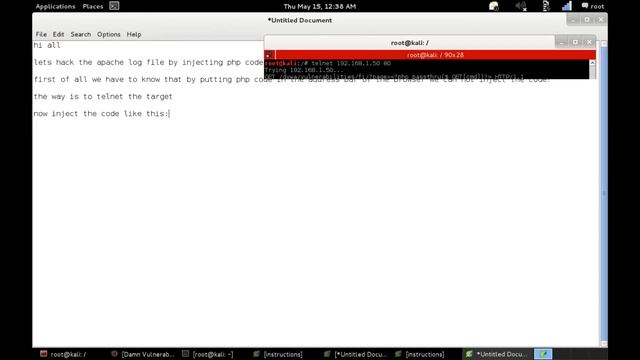The height and width of the screenshot is (360, 640).
Task: Select the root@kali: / 90x28 terminal tab
Action: tap(435, 55)
